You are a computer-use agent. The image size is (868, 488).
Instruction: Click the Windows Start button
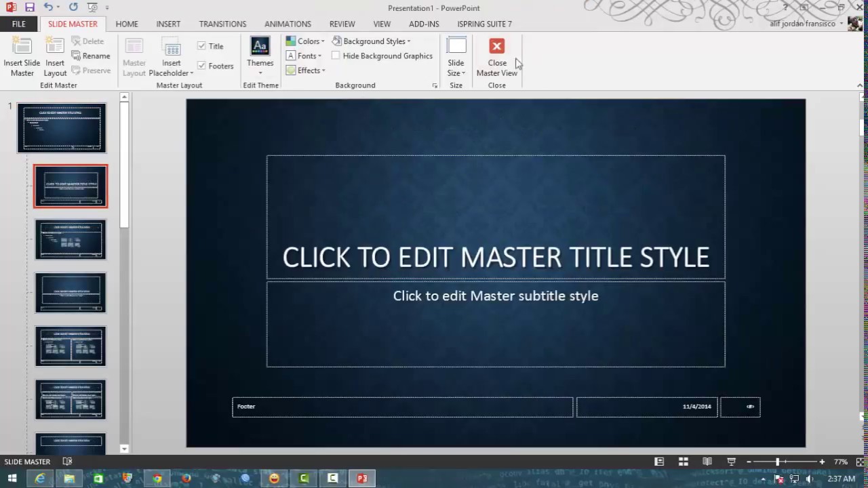(12, 479)
